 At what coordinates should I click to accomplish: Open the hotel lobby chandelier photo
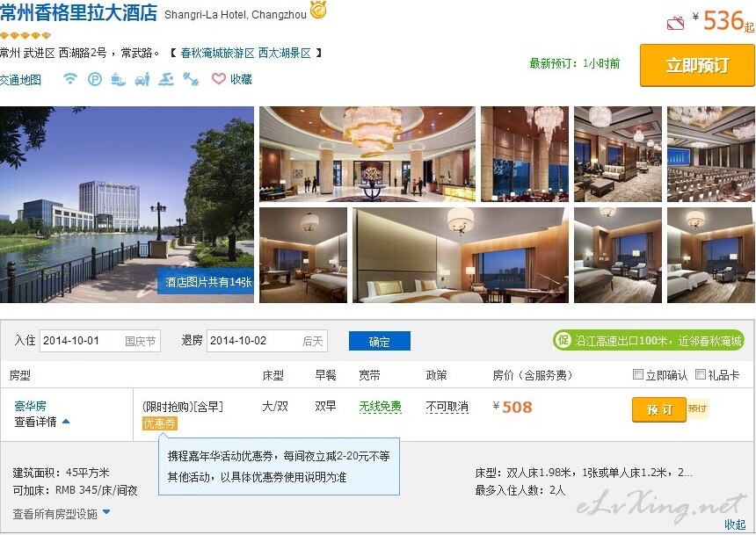point(367,154)
